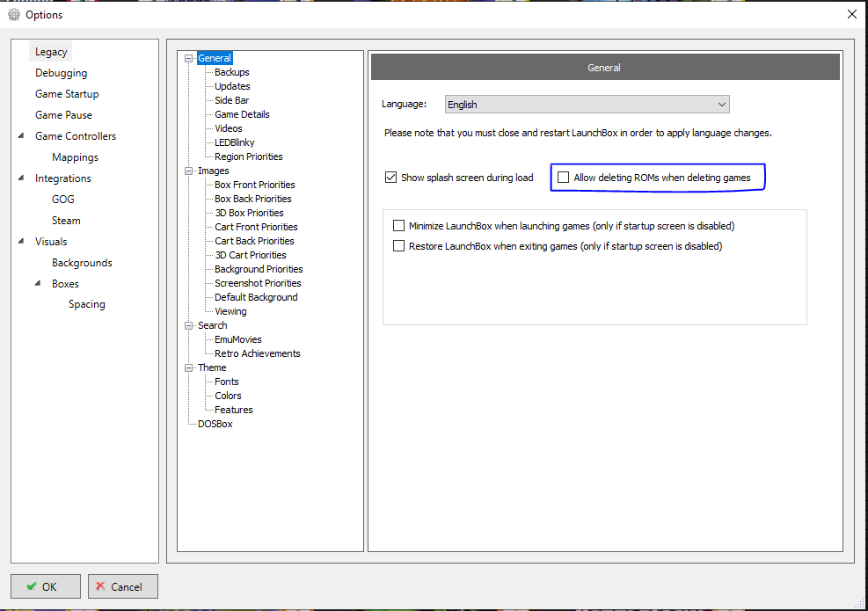Open Game Pause options
This screenshot has width=868, height=611.
click(x=63, y=114)
